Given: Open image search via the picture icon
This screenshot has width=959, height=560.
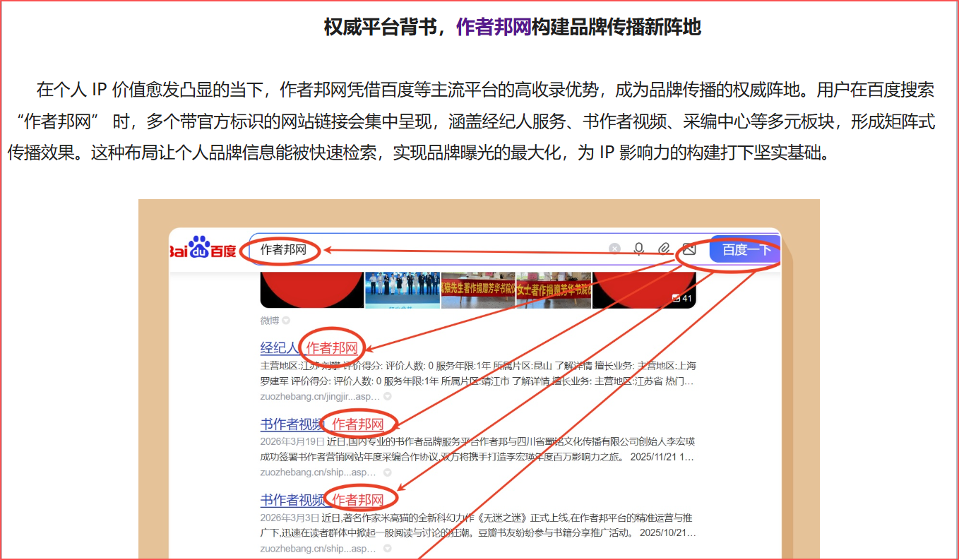Looking at the screenshot, I should 689,249.
